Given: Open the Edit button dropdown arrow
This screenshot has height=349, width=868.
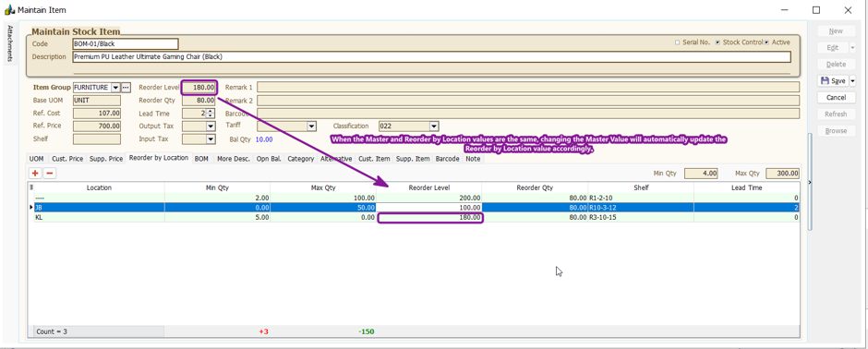Looking at the screenshot, I should click(x=852, y=48).
